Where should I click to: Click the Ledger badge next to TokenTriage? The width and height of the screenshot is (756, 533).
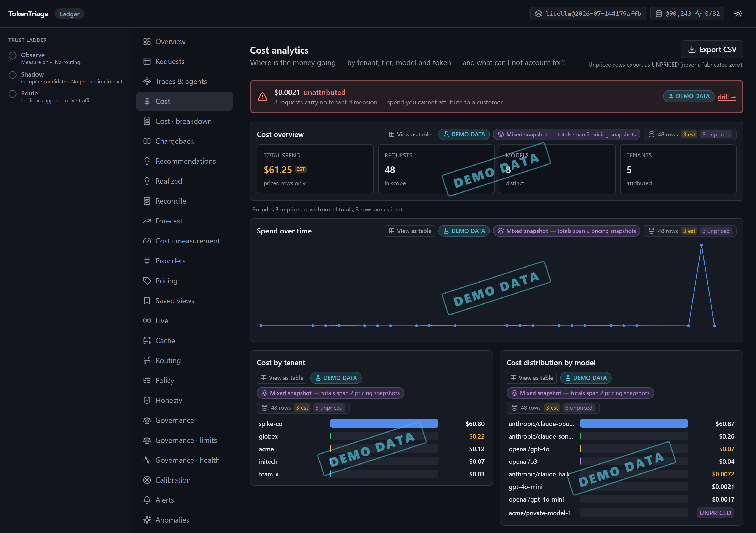point(70,14)
